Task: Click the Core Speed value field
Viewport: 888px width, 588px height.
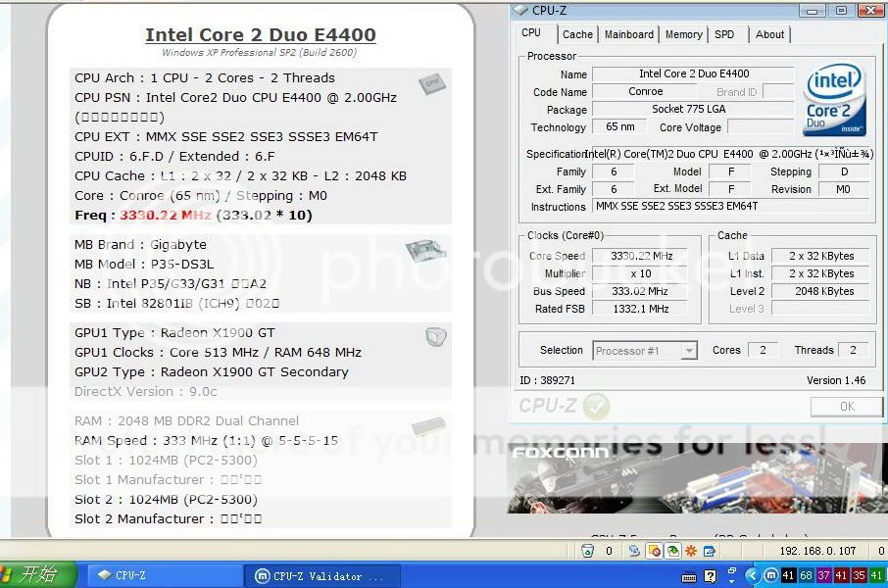Action: click(x=641, y=256)
